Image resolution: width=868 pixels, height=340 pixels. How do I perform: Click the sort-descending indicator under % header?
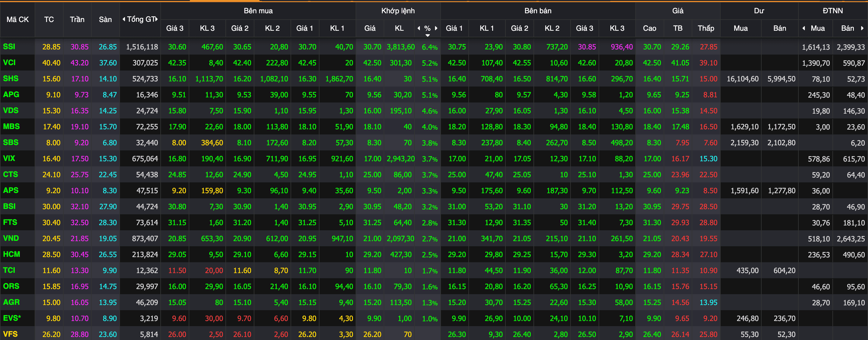point(428,35)
